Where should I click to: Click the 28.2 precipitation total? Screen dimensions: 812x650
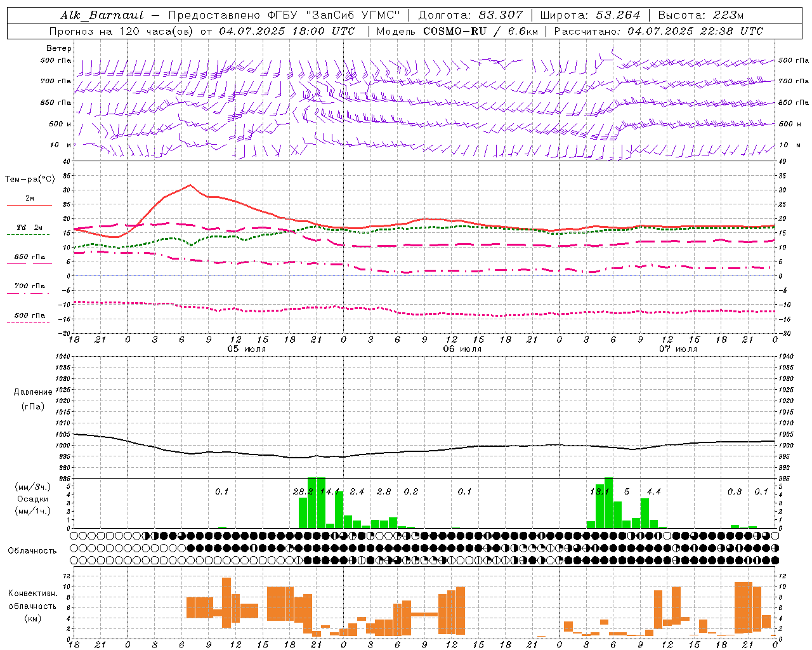click(303, 491)
